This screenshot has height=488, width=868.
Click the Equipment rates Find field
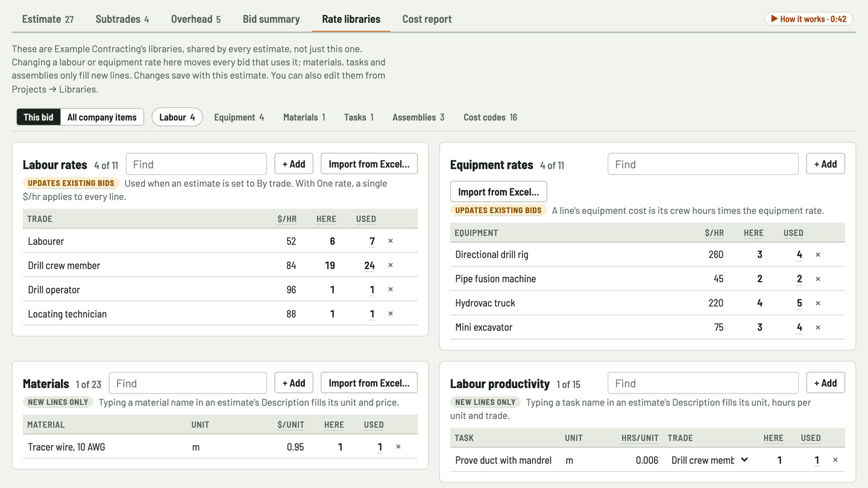(703, 164)
